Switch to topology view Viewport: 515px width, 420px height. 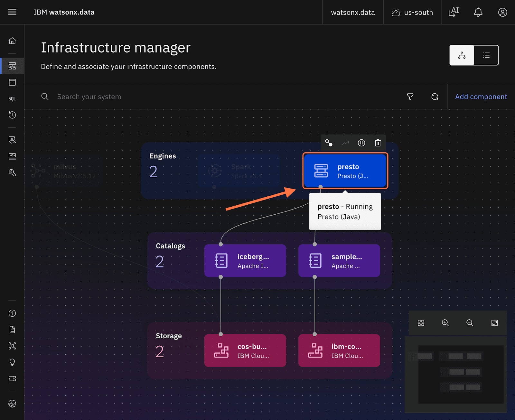tap(462, 55)
